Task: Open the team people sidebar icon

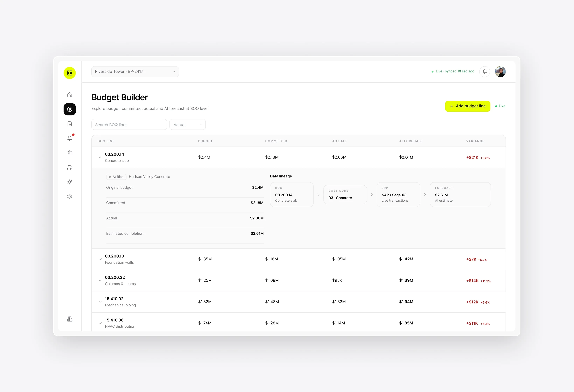Action: click(x=70, y=167)
